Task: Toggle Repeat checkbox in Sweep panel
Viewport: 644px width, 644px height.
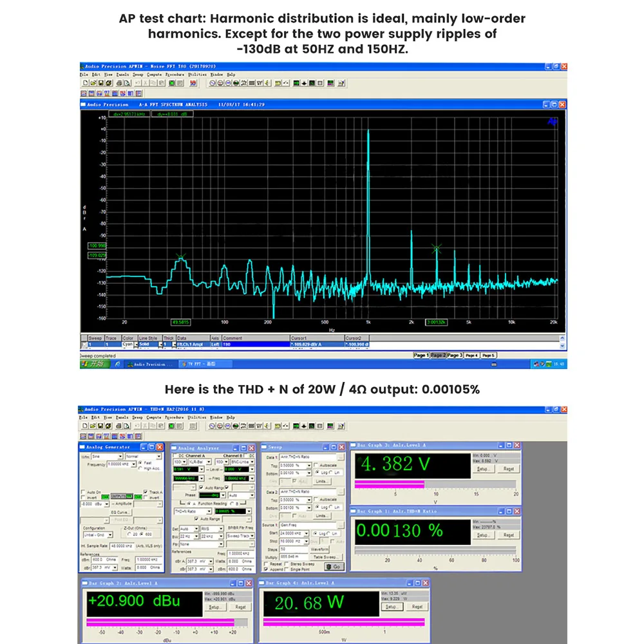Action: click(x=266, y=564)
